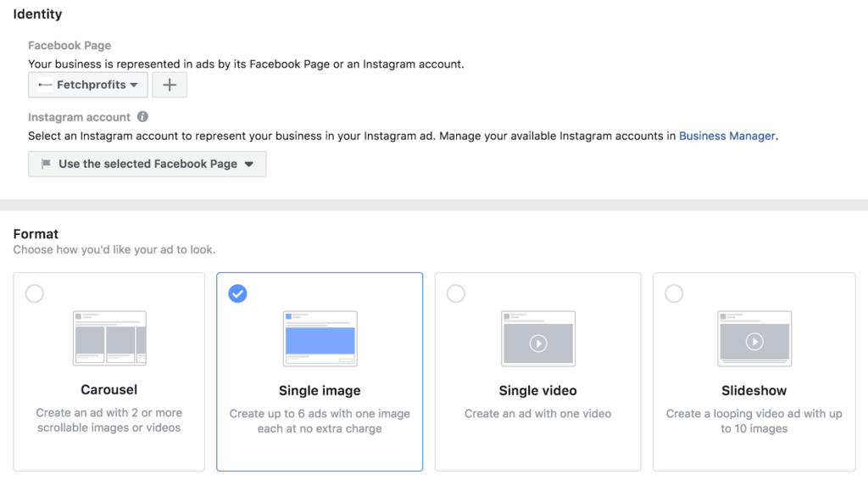Select the Carousel radio button
868x480 pixels.
[34, 293]
